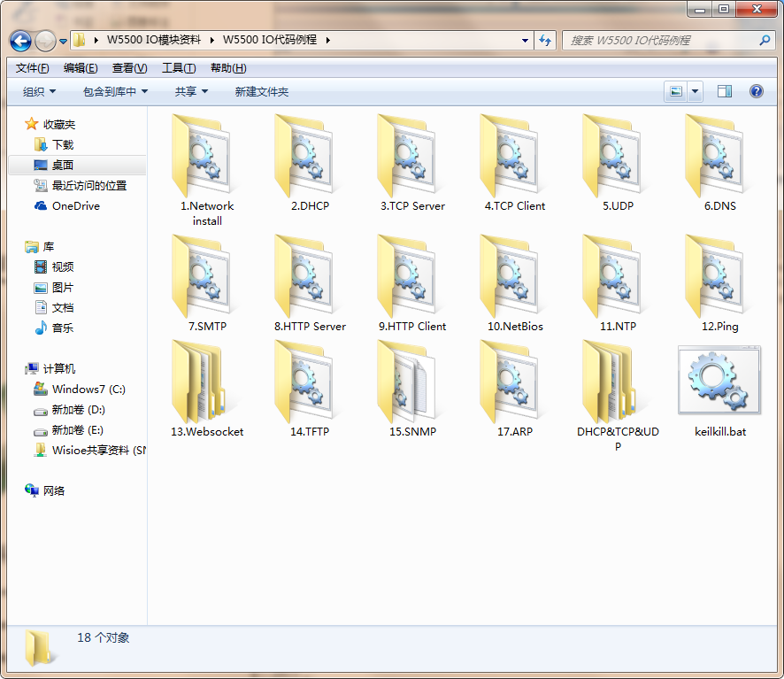Viewport: 784px width, 679px height.
Task: Click the 14.TFTP folder
Action: [x=310, y=389]
